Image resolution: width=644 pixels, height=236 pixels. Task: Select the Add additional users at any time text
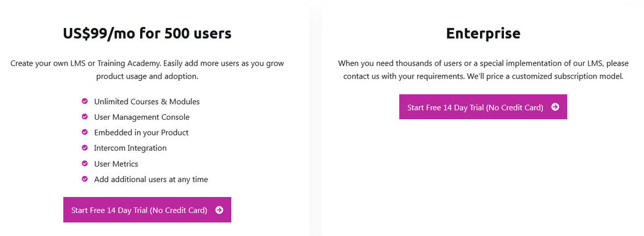[151, 180]
